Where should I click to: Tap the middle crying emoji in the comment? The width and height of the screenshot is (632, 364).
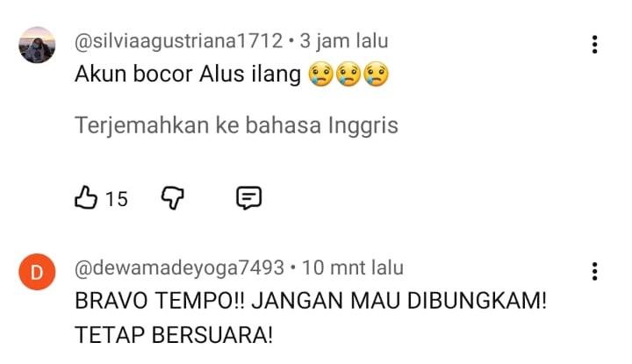(x=348, y=75)
